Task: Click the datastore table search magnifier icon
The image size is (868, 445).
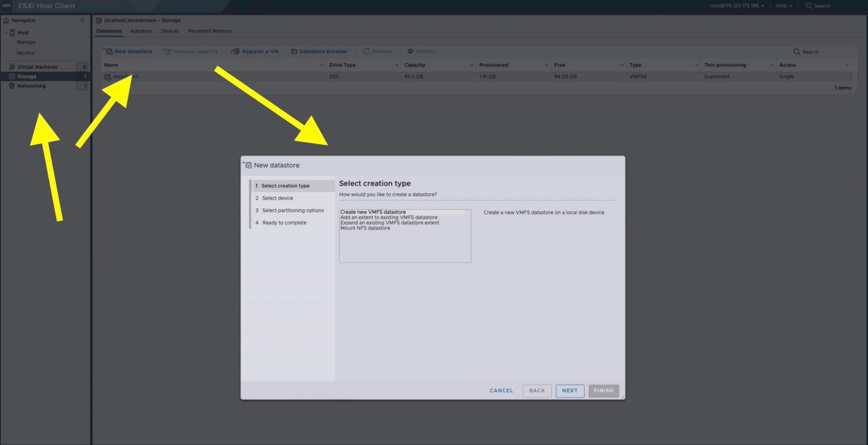Action: [796, 52]
